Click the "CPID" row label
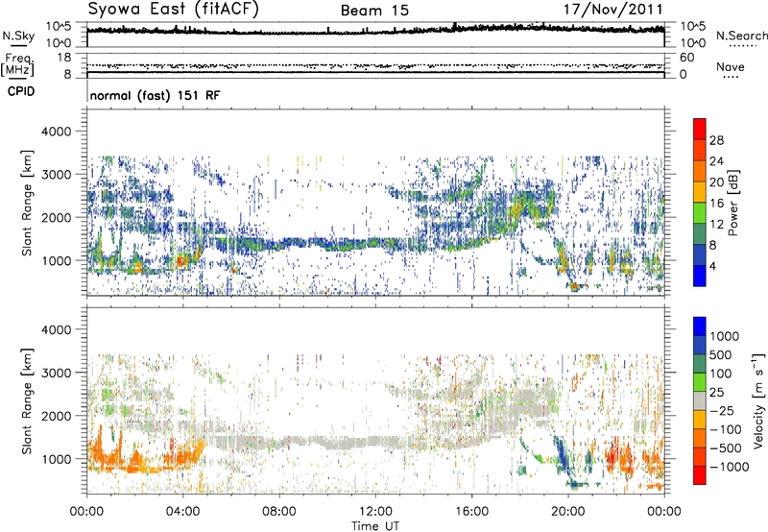Screen dimensions: 768x532 click(21, 91)
